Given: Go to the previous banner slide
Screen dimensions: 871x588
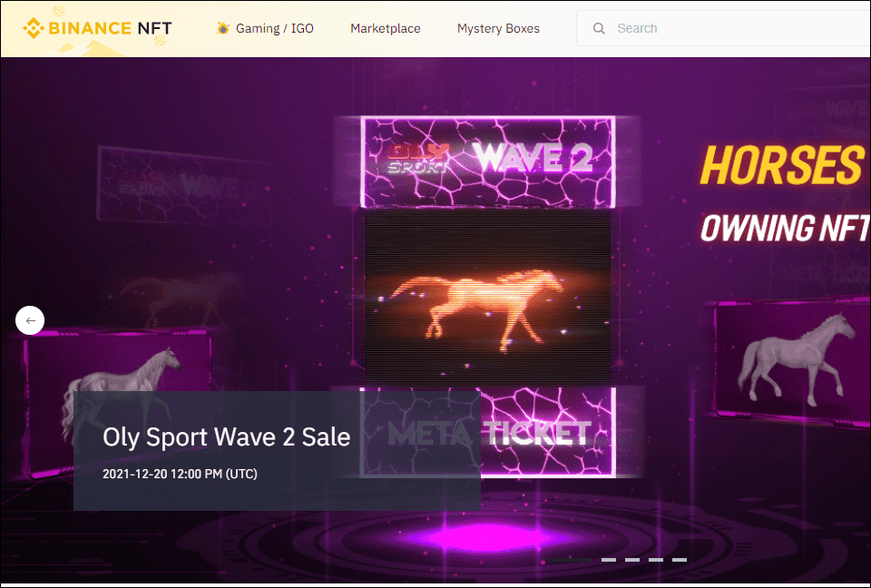Looking at the screenshot, I should (30, 320).
